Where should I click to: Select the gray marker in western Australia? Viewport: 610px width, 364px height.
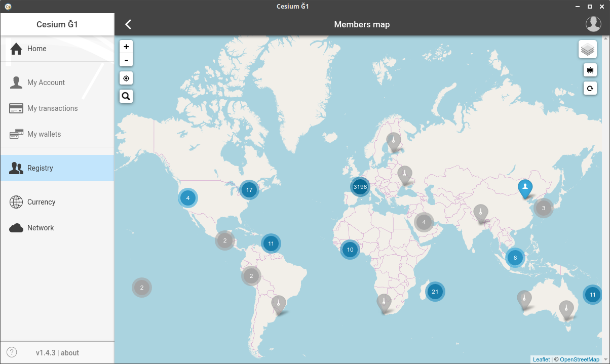coord(524,300)
